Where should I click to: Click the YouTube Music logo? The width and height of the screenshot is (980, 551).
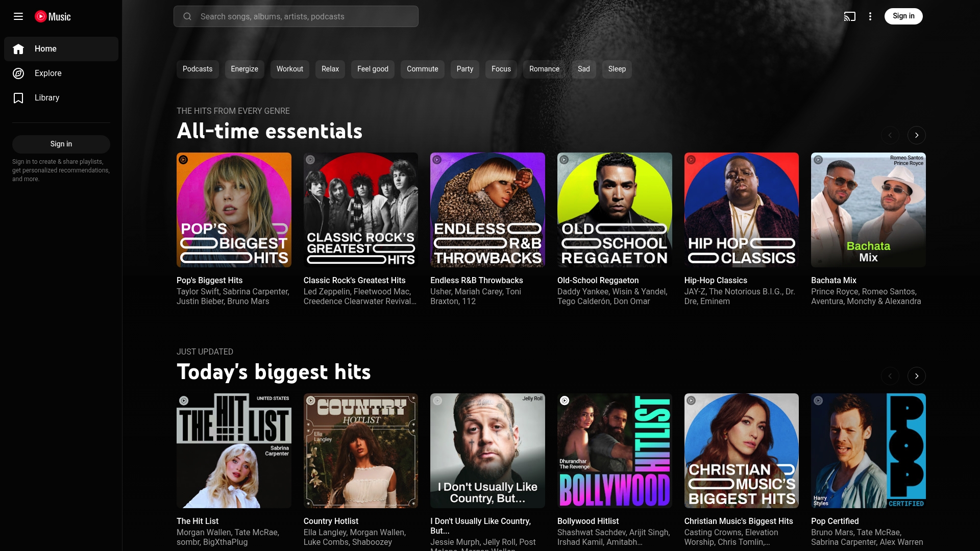(x=53, y=16)
